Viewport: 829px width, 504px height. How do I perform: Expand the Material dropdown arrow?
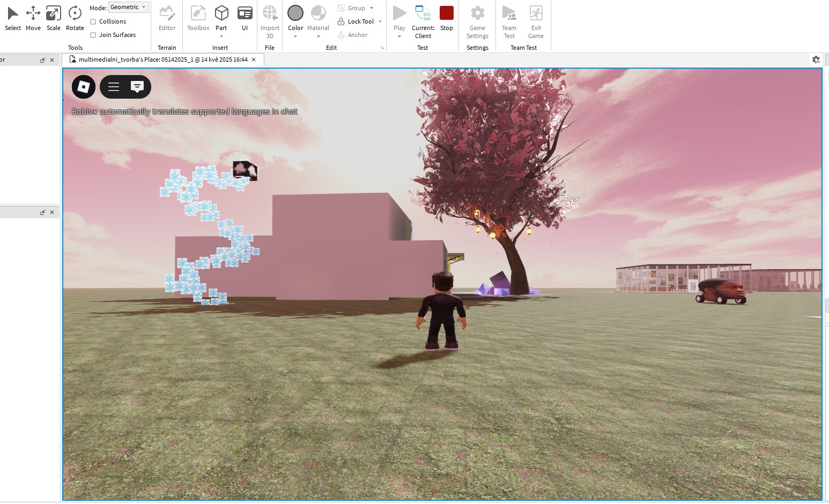319,36
